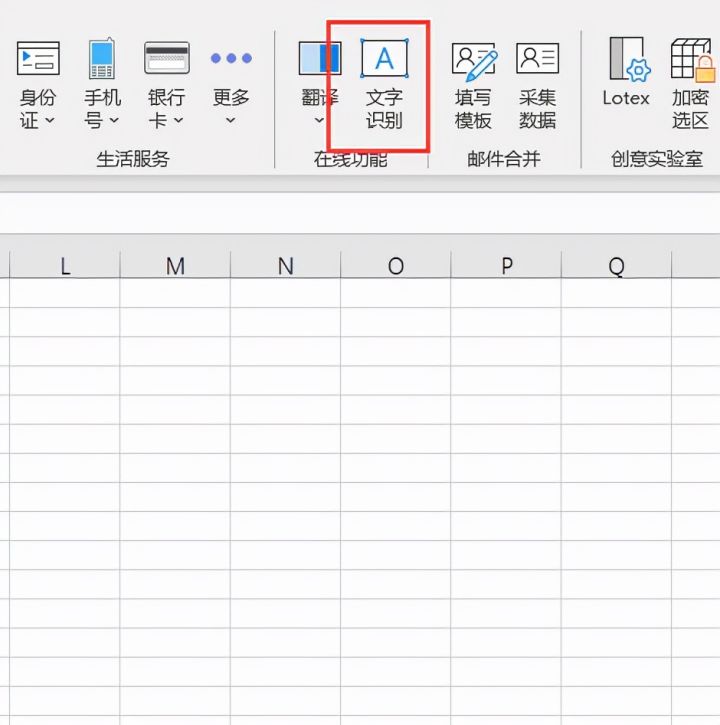Open the 身份证 dropdown arrow
The width and height of the screenshot is (720, 725).
49,121
